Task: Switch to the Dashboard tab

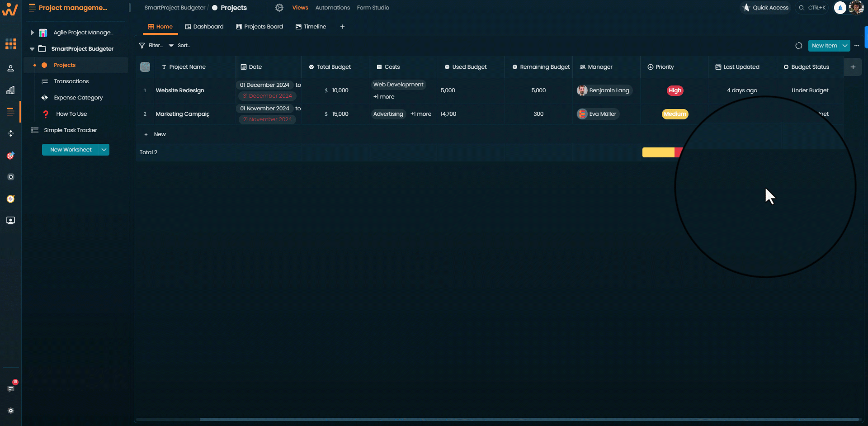Action: (x=204, y=27)
